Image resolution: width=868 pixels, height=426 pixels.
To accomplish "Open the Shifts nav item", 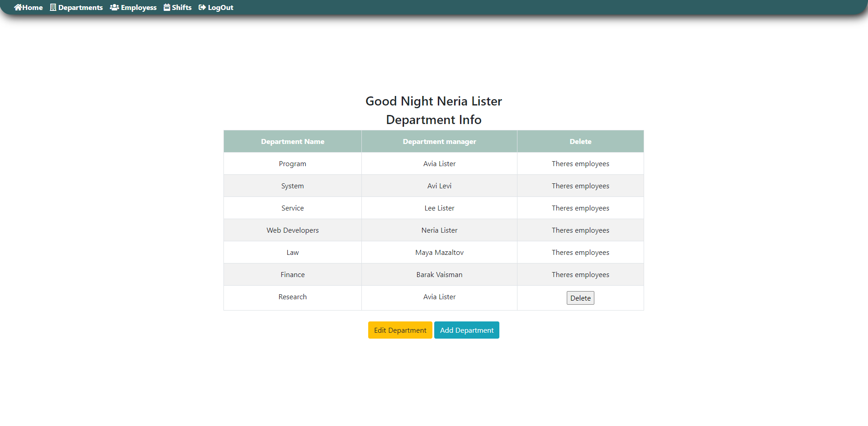I will (x=178, y=7).
